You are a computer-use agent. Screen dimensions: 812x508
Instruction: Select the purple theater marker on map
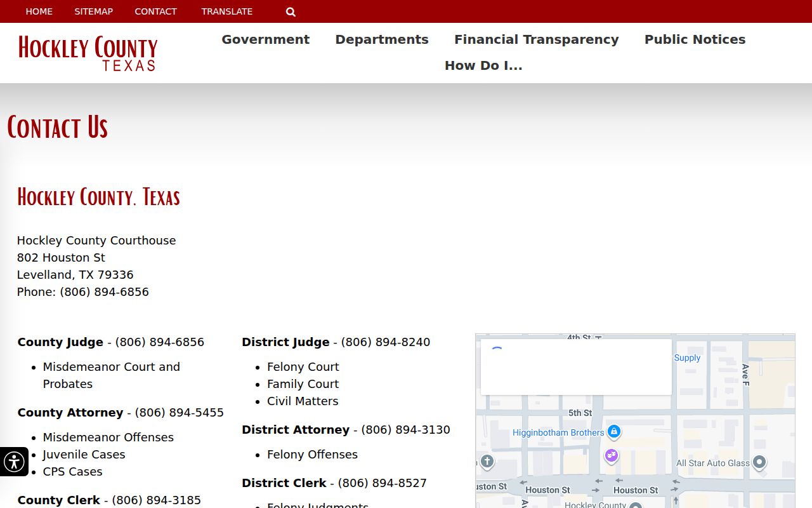click(x=611, y=456)
